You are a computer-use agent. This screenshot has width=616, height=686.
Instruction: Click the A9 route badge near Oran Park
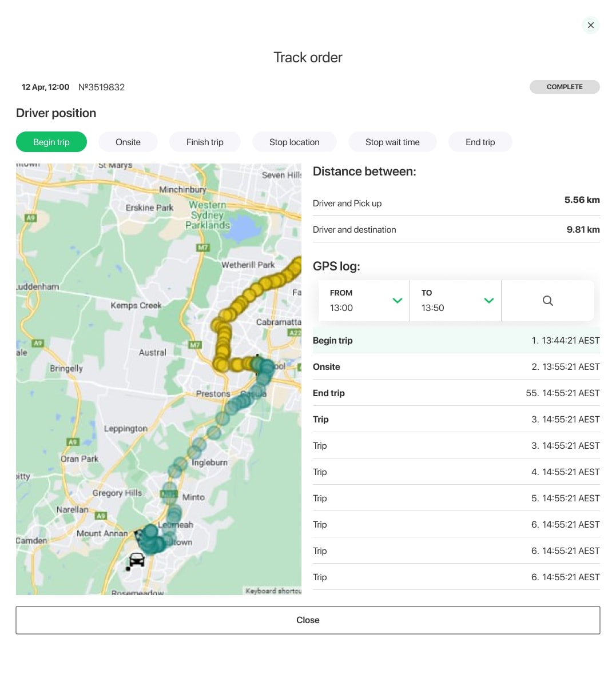tap(73, 442)
